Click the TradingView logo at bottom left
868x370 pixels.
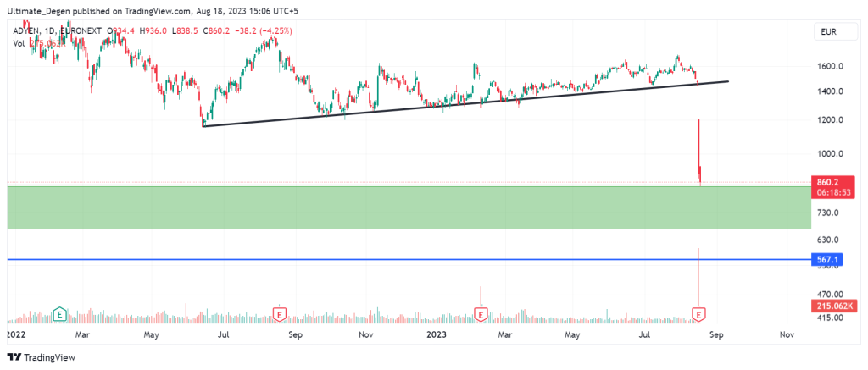pos(41,357)
